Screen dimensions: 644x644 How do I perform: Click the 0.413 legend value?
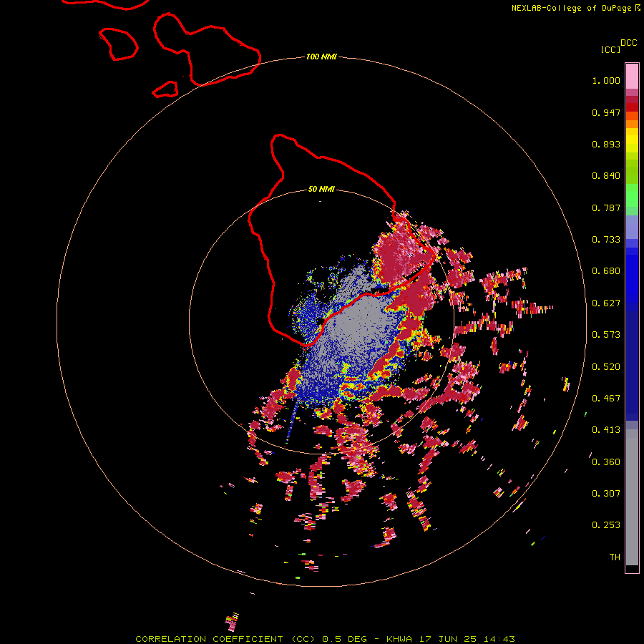606,430
